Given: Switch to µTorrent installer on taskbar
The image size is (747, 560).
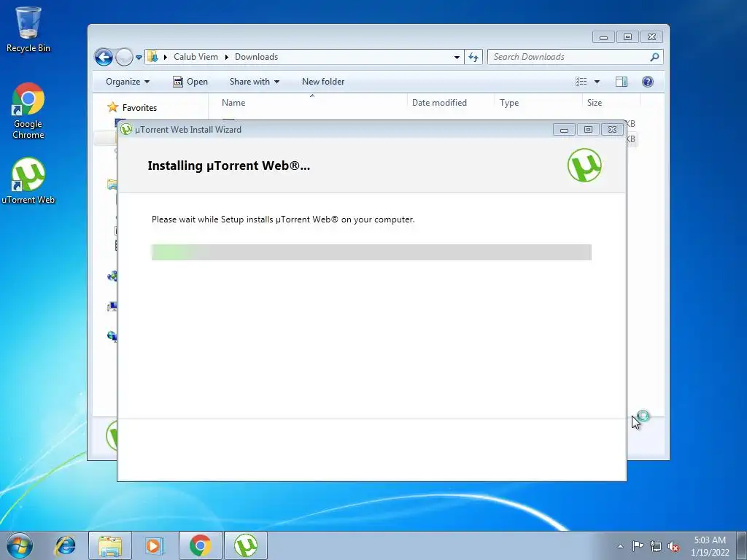Looking at the screenshot, I should [x=246, y=545].
